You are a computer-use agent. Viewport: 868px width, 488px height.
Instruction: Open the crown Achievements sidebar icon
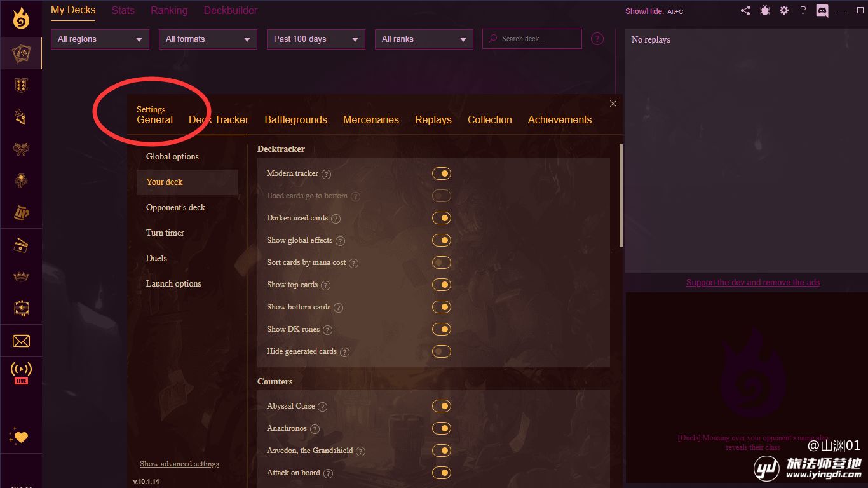[21, 276]
